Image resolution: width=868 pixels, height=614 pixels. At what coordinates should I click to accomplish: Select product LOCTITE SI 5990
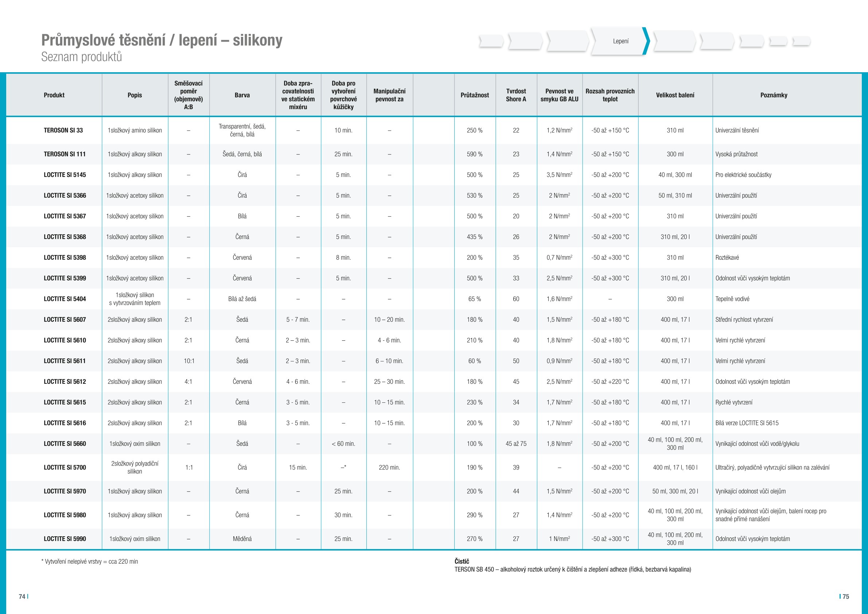[x=65, y=539]
